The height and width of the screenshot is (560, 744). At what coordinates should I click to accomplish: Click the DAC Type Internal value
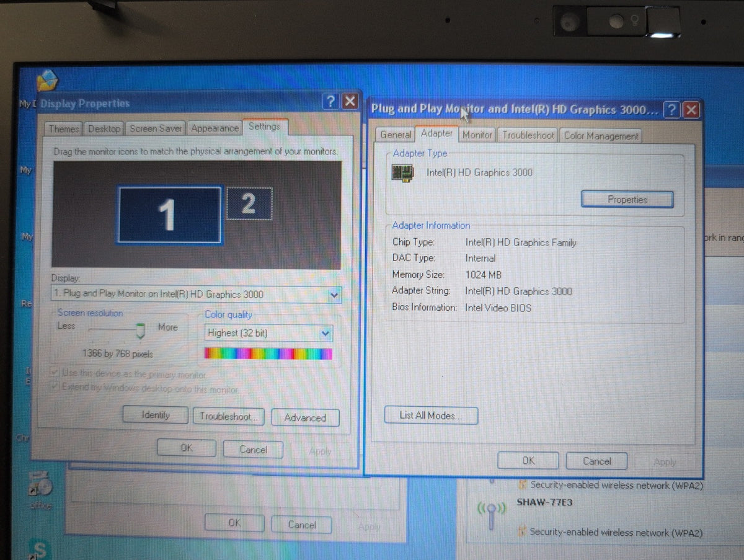pos(480,258)
